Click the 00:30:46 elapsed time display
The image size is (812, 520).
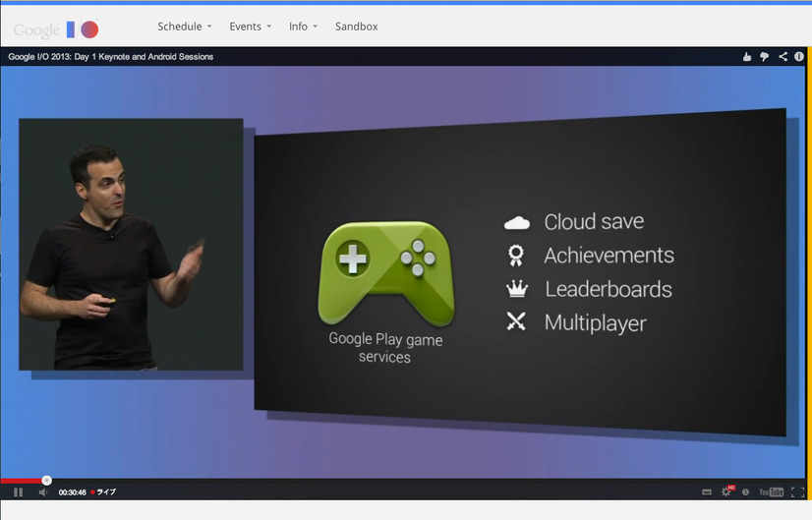[72, 492]
